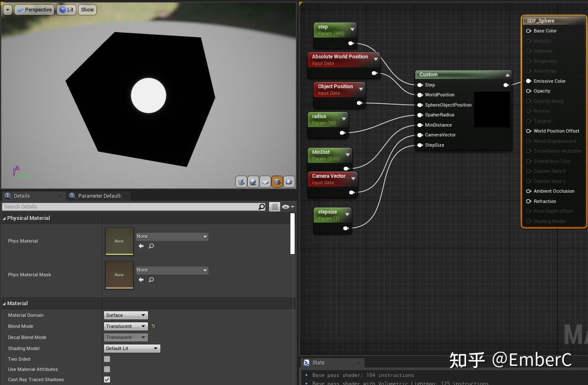
Task: Select the teapot preview mesh shape
Action: pos(289,182)
